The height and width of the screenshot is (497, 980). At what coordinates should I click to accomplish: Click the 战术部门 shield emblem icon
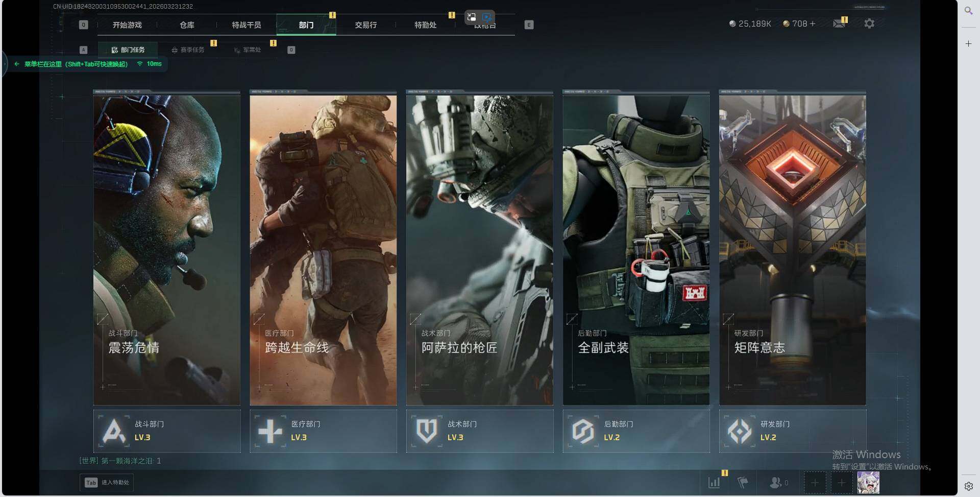click(427, 431)
